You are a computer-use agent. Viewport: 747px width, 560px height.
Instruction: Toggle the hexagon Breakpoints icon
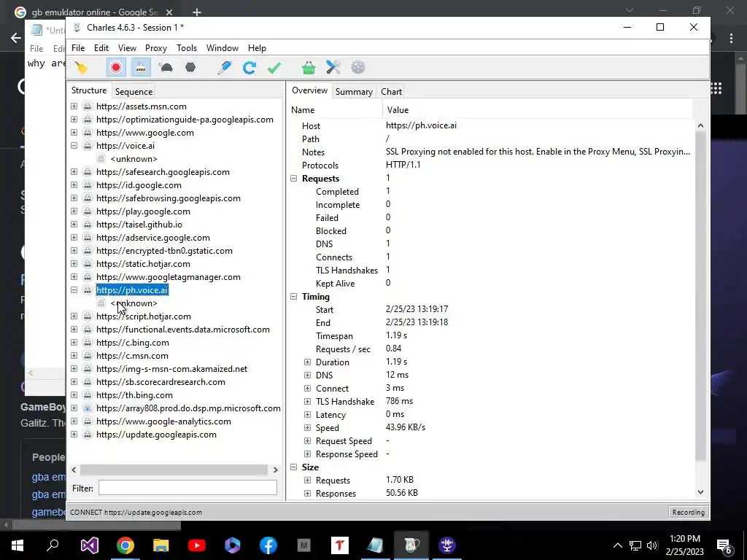[190, 68]
